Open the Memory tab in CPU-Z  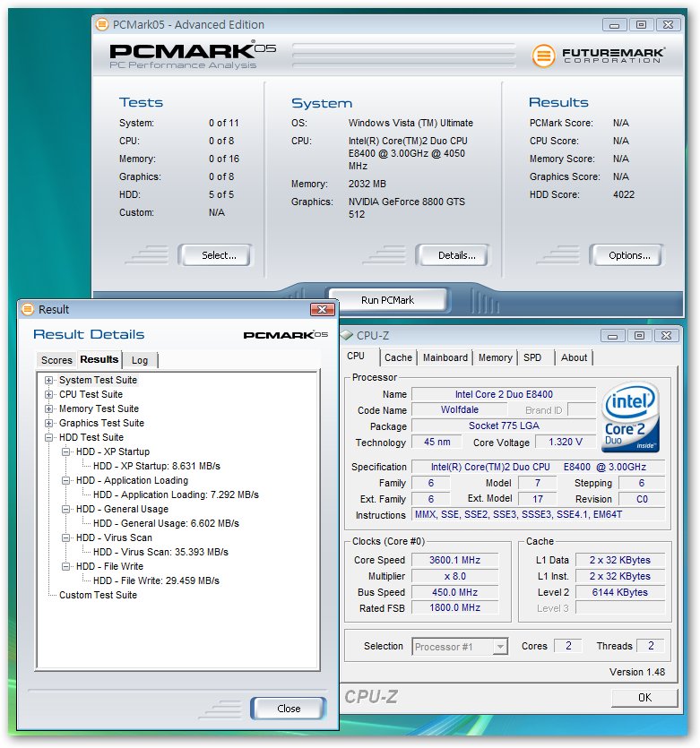tap(495, 357)
